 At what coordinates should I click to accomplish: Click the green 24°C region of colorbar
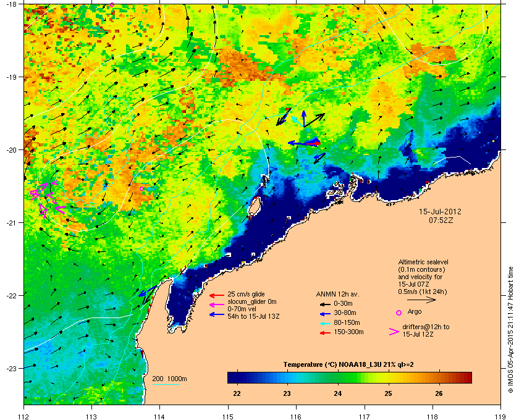pyautogui.click(x=338, y=377)
